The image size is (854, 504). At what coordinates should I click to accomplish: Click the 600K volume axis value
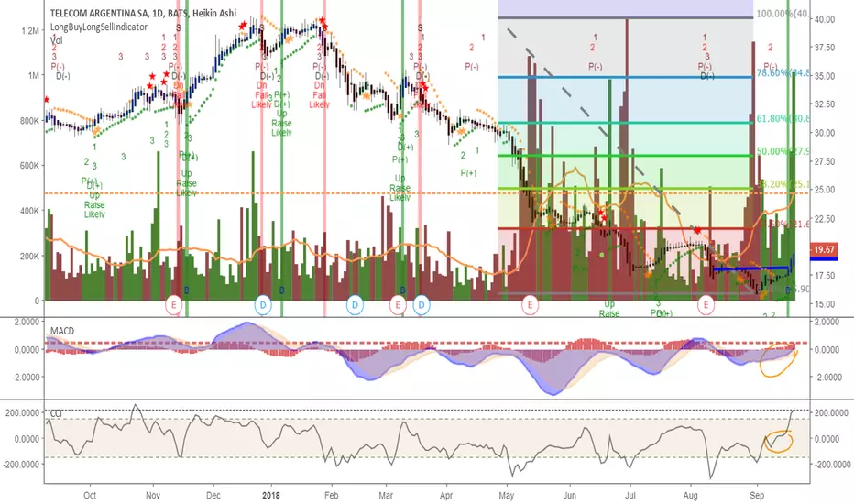pos(29,166)
